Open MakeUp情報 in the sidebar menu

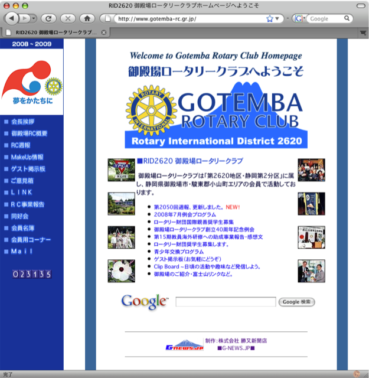(x=27, y=157)
